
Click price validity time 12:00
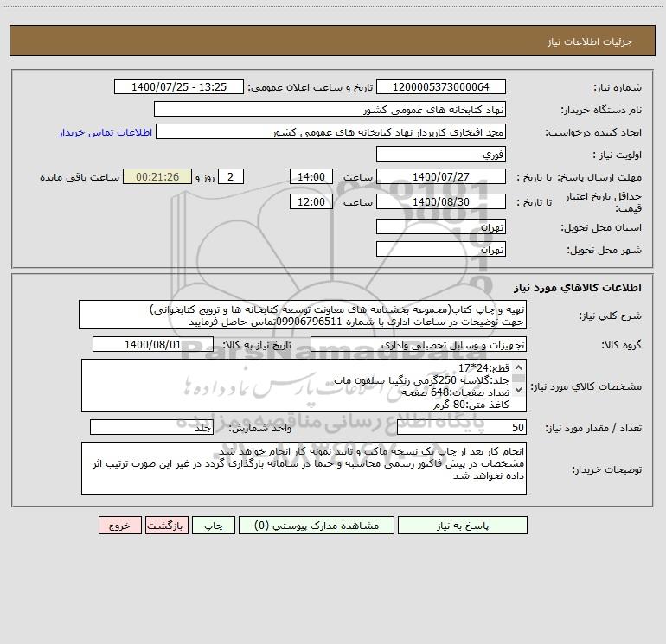(x=311, y=201)
